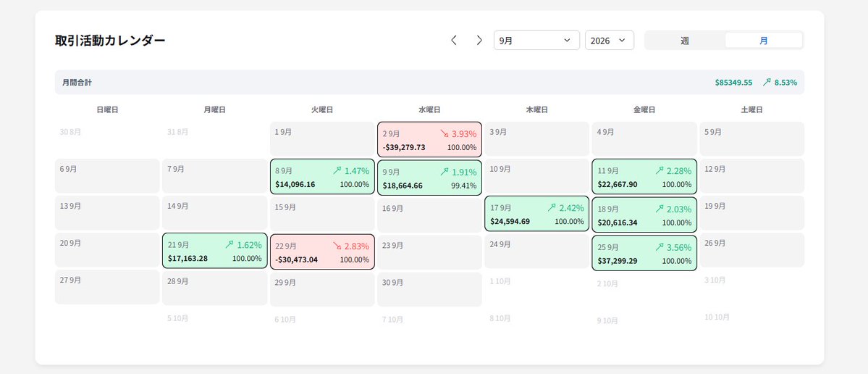The height and width of the screenshot is (374, 868).
Task: Go to previous month with left chevron
Action: [454, 41]
